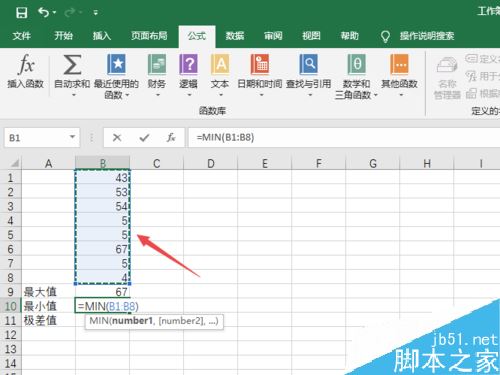Cancel the formula entry with X

click(117, 137)
